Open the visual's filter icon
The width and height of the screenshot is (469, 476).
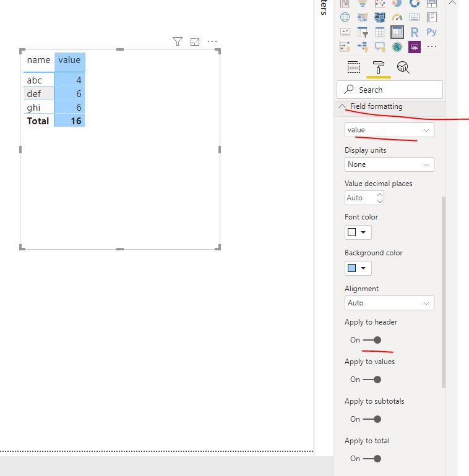point(178,41)
